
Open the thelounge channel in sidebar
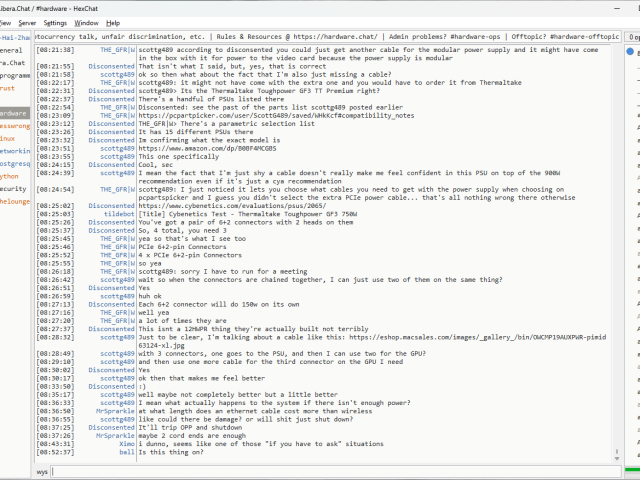(14, 200)
